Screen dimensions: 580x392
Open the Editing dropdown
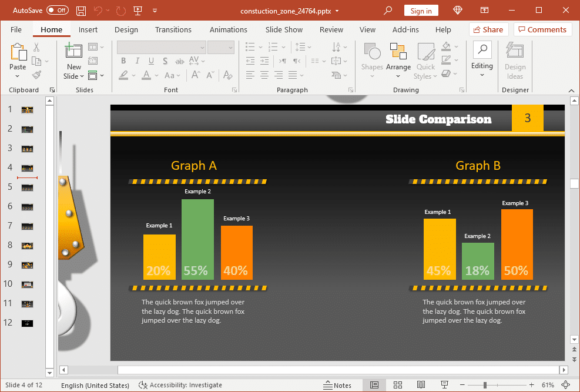(x=482, y=61)
